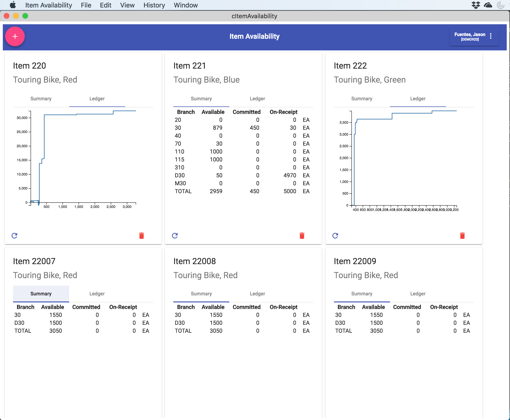Click the pink add (+) button
This screenshot has width=510, height=420.
[14, 35]
